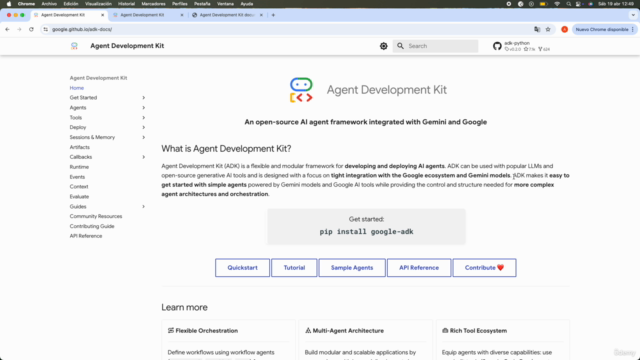
Task: Open the Artifacts sidebar link
Action: (80, 147)
